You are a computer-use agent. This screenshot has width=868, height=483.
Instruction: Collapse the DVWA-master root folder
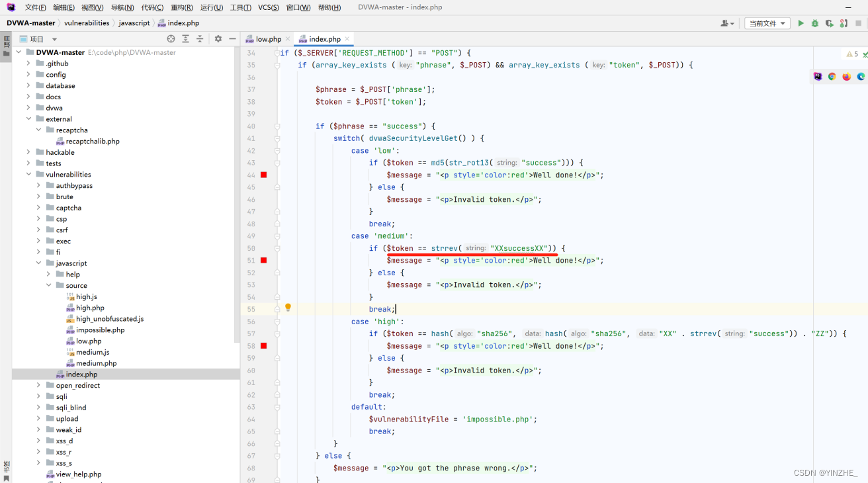pos(19,52)
